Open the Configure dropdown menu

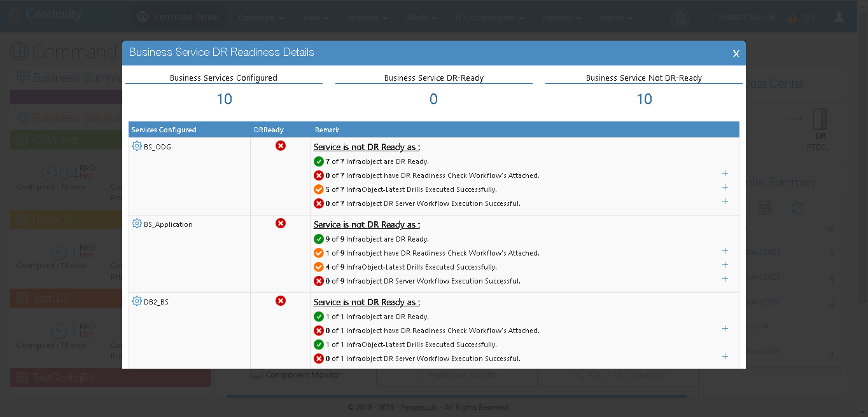point(261,17)
